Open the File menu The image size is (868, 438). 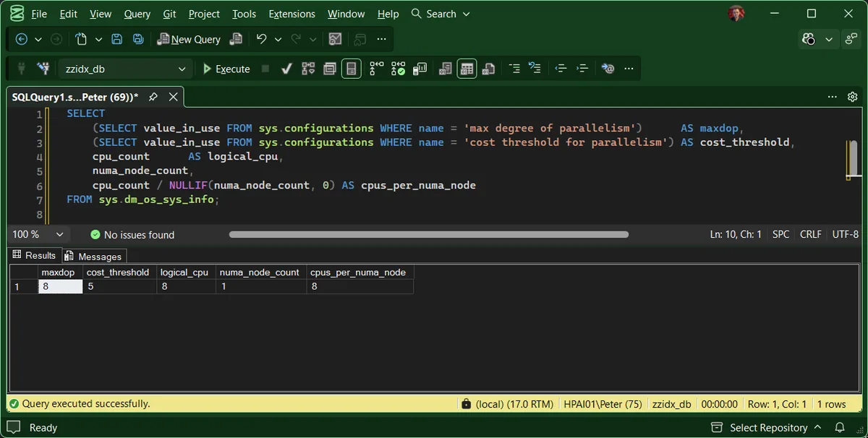pyautogui.click(x=39, y=14)
